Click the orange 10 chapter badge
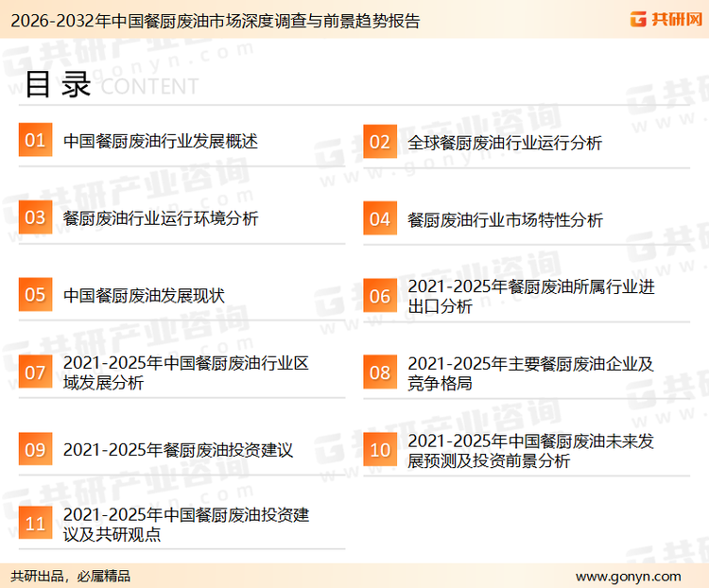This screenshot has width=709, height=588. (380, 450)
